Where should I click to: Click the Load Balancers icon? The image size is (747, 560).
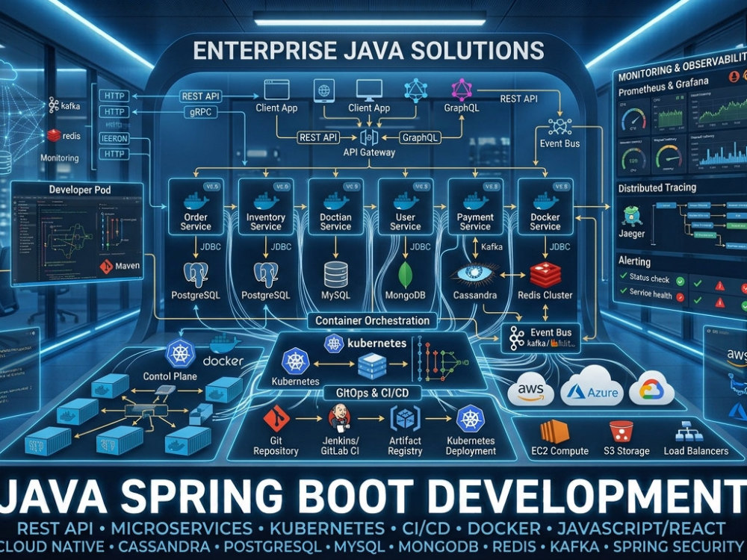[x=689, y=432]
